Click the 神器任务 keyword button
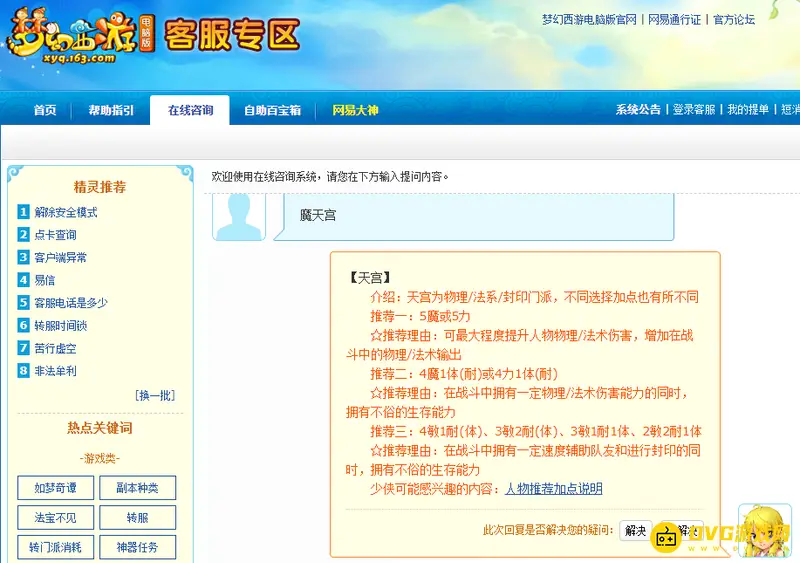This screenshot has width=800, height=563. (137, 547)
